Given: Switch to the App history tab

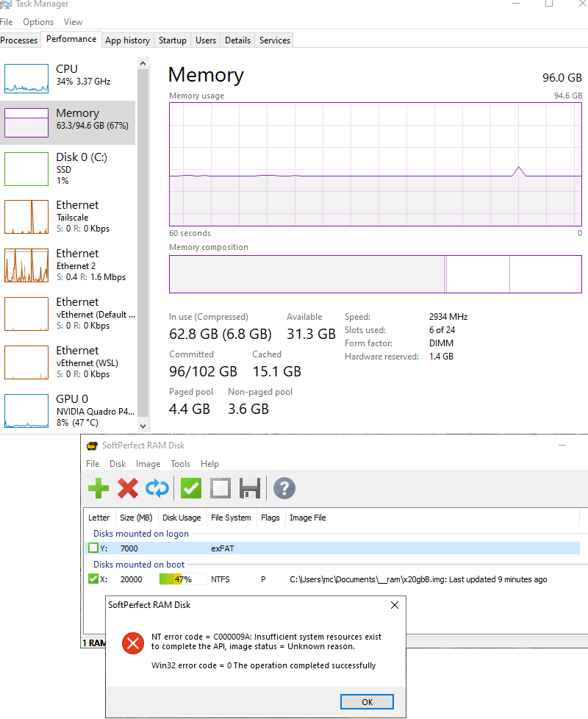Looking at the screenshot, I should (127, 40).
